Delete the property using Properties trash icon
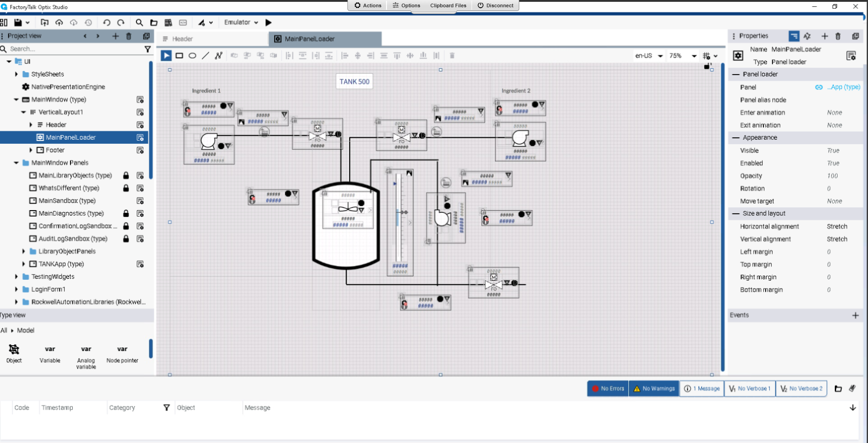 (x=838, y=36)
